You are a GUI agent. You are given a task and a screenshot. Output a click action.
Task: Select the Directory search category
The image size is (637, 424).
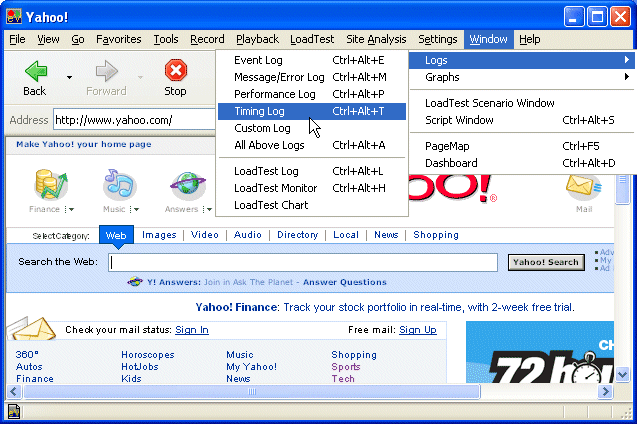tap(297, 235)
